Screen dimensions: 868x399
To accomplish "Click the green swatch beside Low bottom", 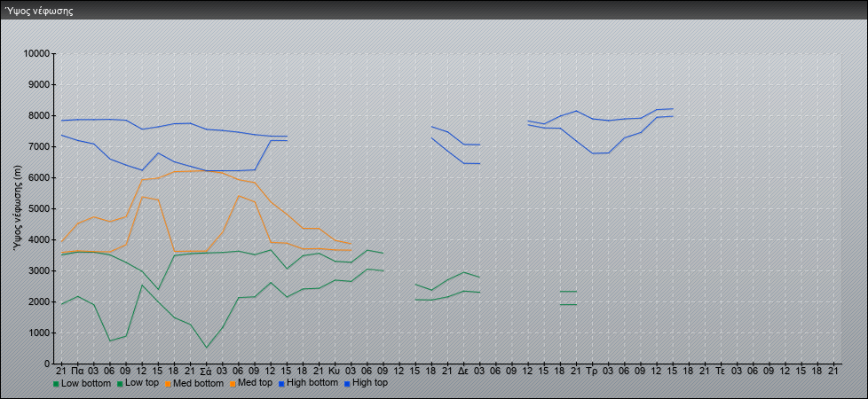I will [56, 384].
